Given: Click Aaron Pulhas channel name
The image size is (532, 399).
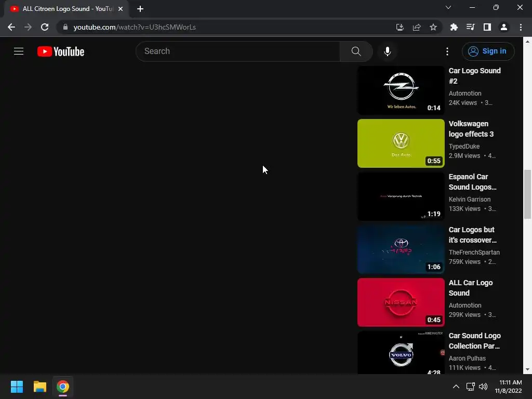Looking at the screenshot, I should (x=467, y=358).
